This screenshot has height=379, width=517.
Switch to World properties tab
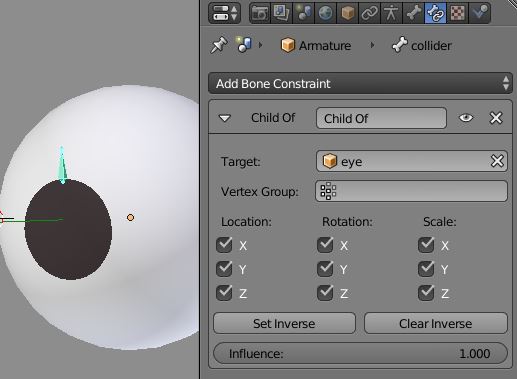(325, 13)
